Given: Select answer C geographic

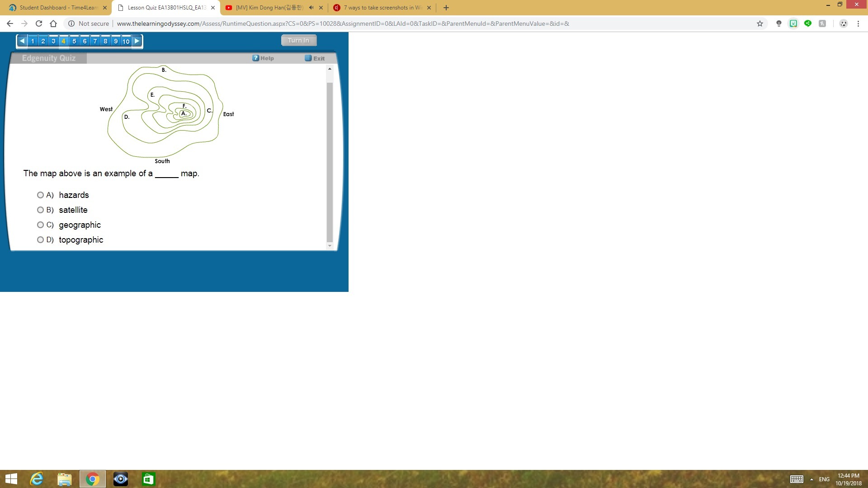Looking at the screenshot, I should 40,225.
